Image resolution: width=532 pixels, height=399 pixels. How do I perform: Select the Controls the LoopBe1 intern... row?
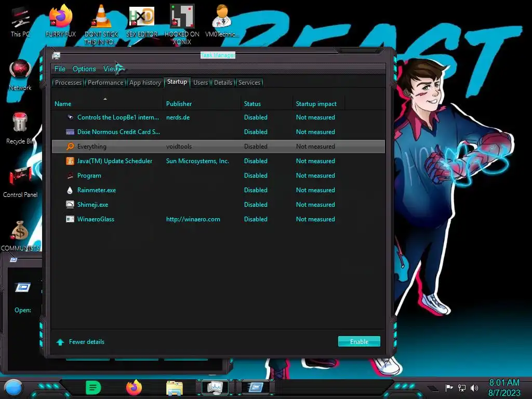[x=218, y=117]
